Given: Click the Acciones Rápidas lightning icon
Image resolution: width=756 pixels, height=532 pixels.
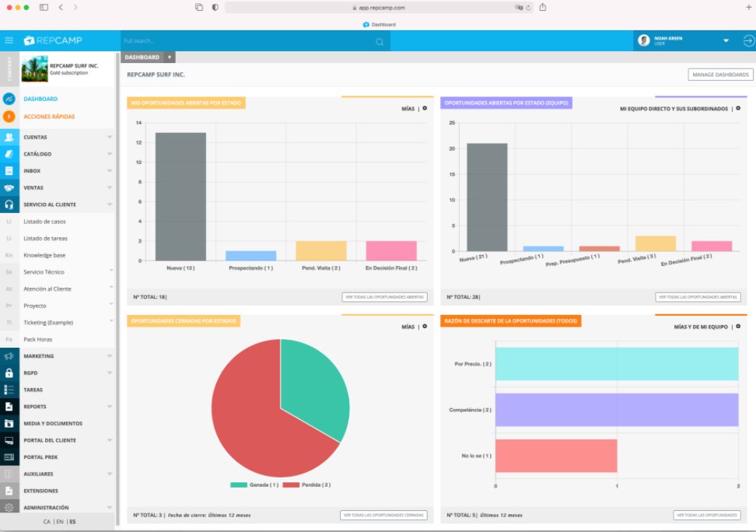Looking at the screenshot, I should 9,115.
